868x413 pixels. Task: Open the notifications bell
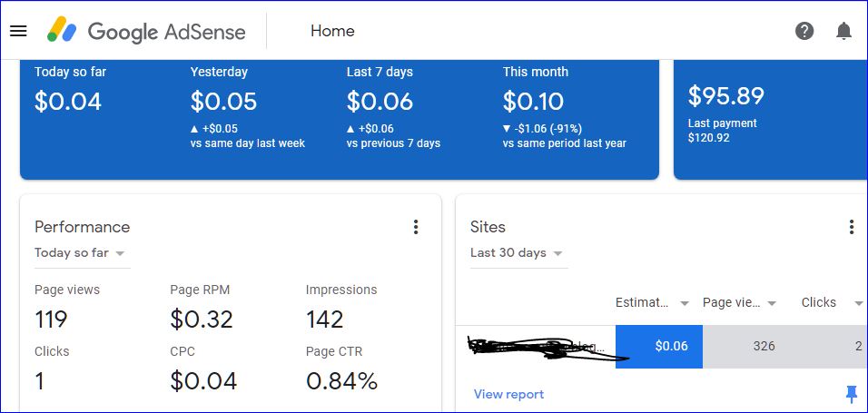[x=843, y=31]
